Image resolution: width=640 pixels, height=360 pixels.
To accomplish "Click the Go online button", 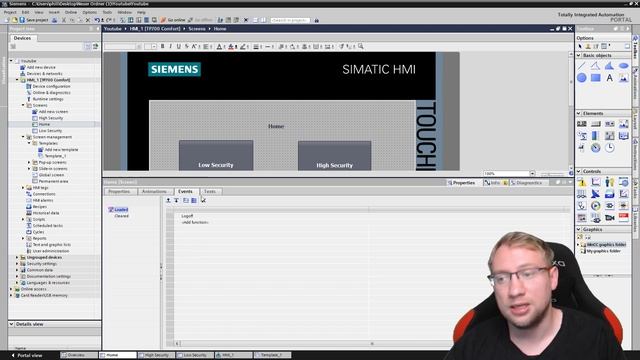I will 173,20.
